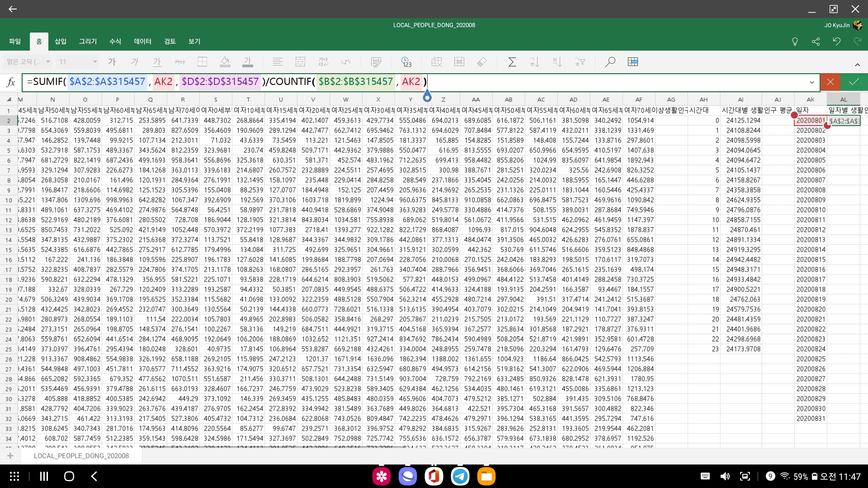Collapse the ribbon with chevron arrow

857,65
